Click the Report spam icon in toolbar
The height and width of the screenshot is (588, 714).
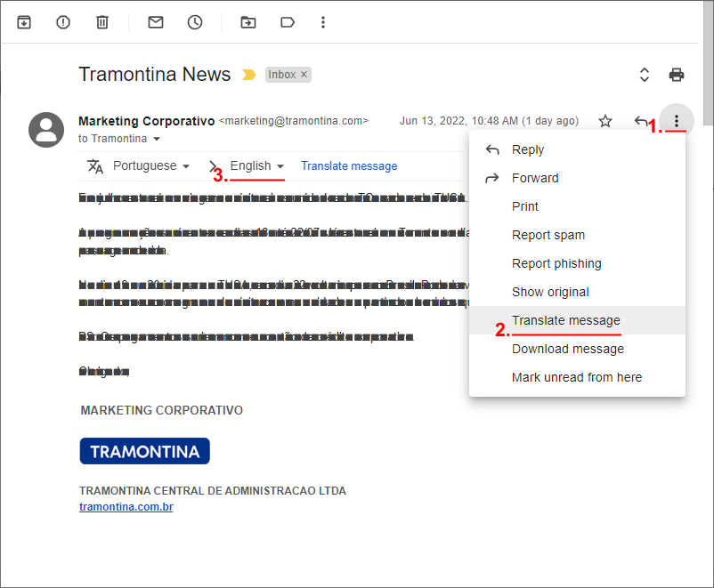click(x=63, y=22)
